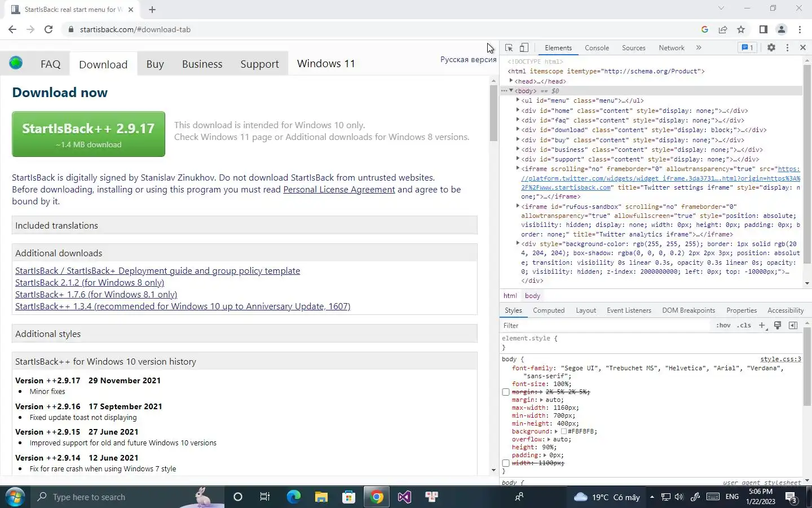
Task: Click the new style rule plus icon
Action: (762, 325)
